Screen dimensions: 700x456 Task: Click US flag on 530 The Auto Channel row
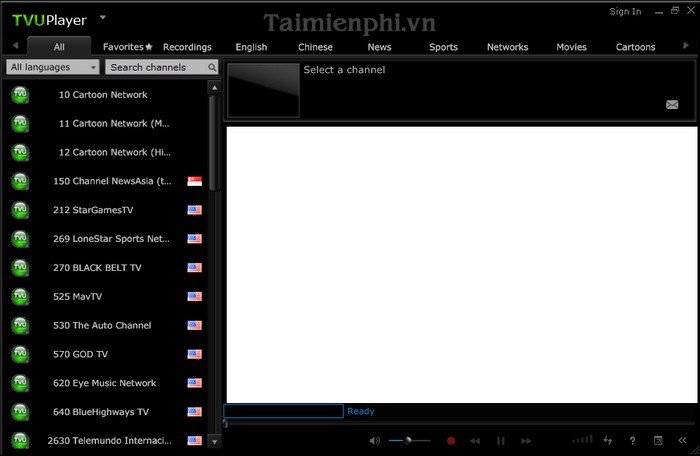194,325
